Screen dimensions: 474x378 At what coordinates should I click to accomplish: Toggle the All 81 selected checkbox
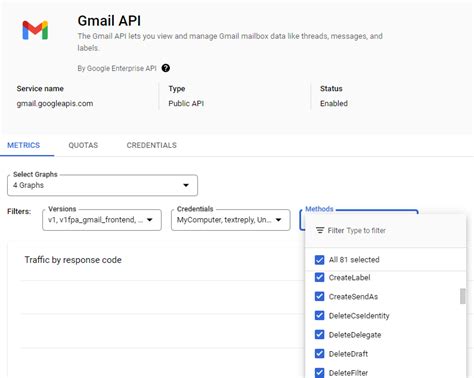[319, 260]
